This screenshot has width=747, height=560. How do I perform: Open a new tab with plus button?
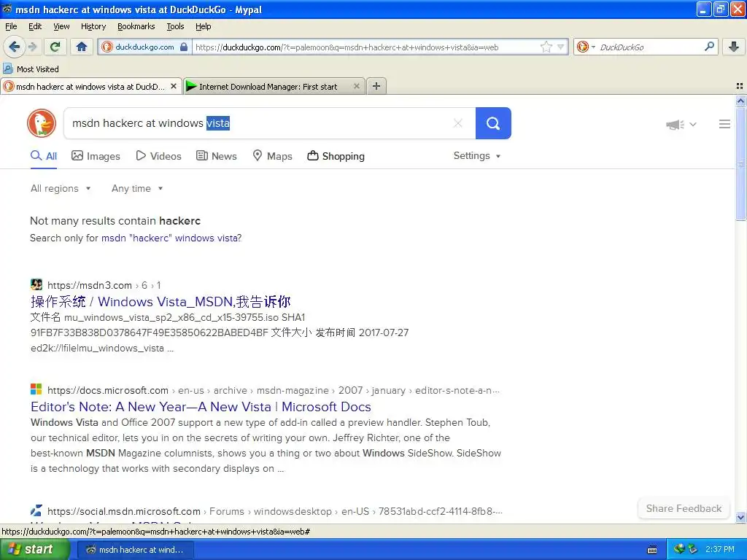click(376, 86)
